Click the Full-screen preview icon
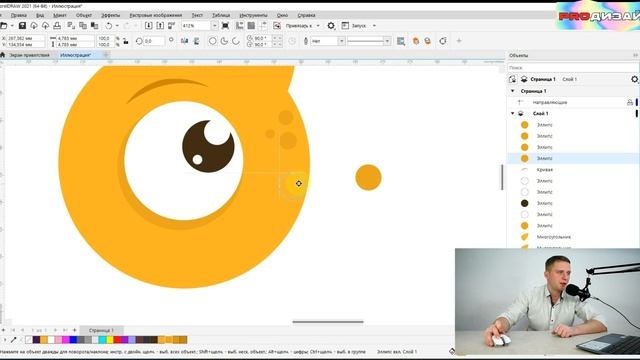 click(x=225, y=26)
